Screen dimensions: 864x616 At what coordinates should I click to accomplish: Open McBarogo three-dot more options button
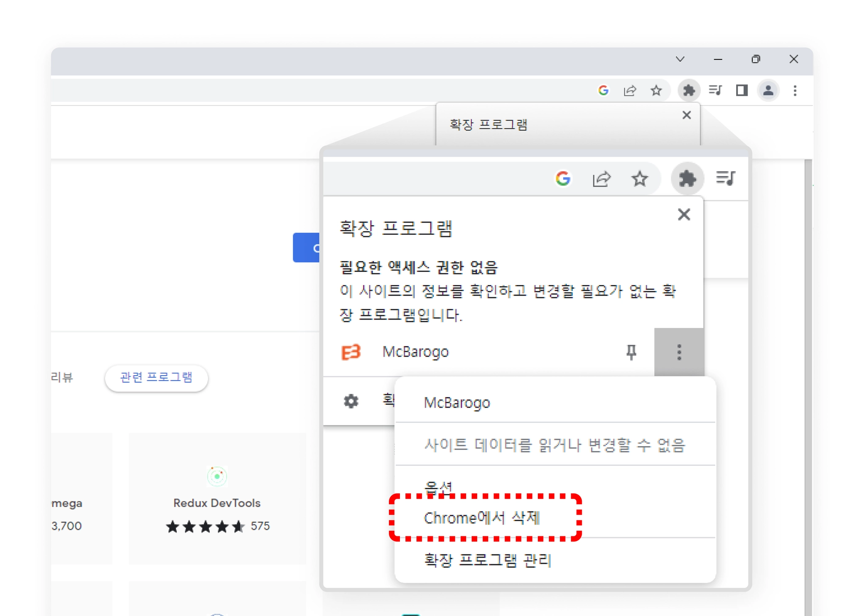(679, 352)
